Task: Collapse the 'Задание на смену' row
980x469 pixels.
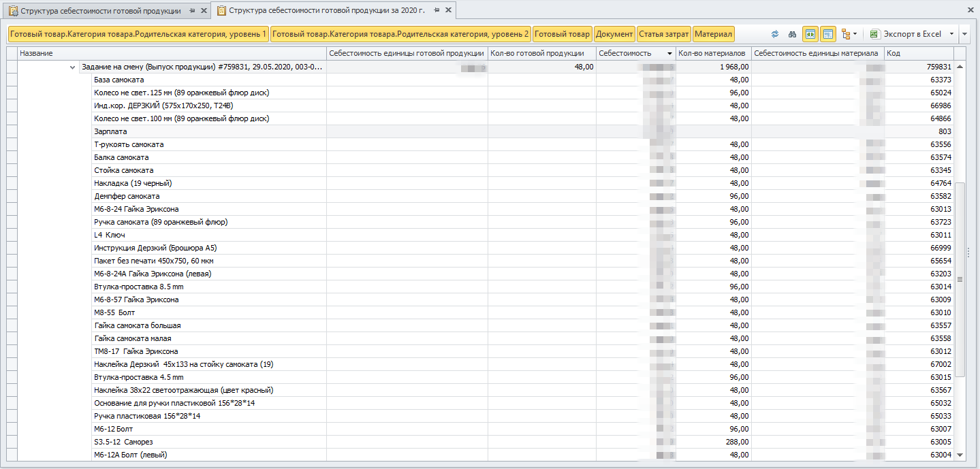Action: pyautogui.click(x=72, y=67)
